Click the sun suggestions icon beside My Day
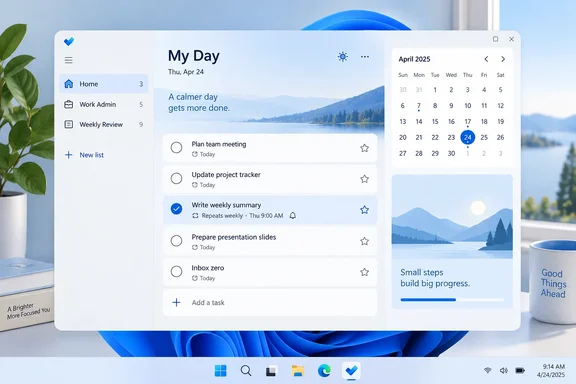This screenshot has height=384, width=576. coord(343,57)
